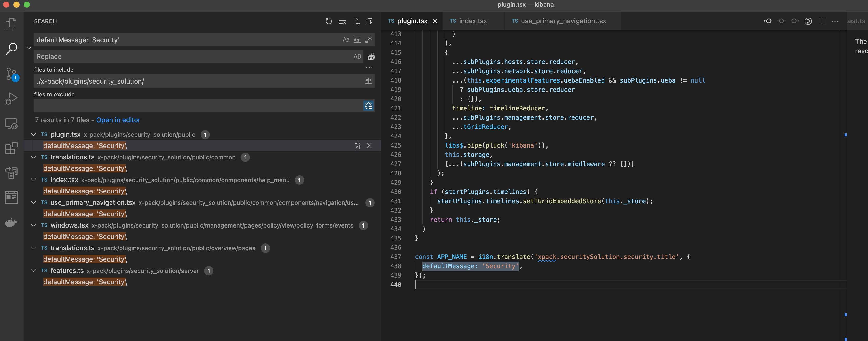
Task: Dismiss the plugin.tsx Security match result
Action: 369,146
